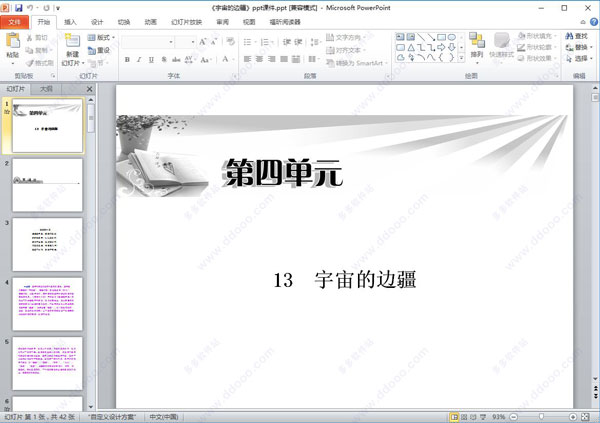Open the font color A dropdown

click(233, 59)
